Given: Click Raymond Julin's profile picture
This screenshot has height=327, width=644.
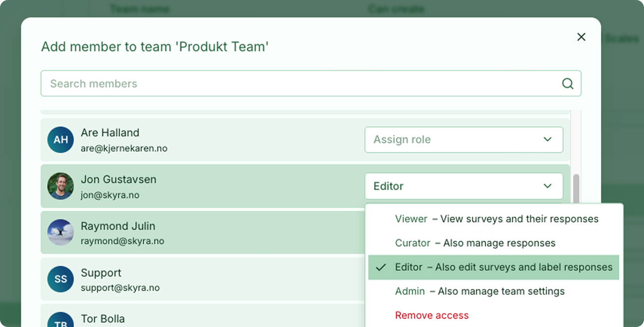Looking at the screenshot, I should (x=60, y=233).
